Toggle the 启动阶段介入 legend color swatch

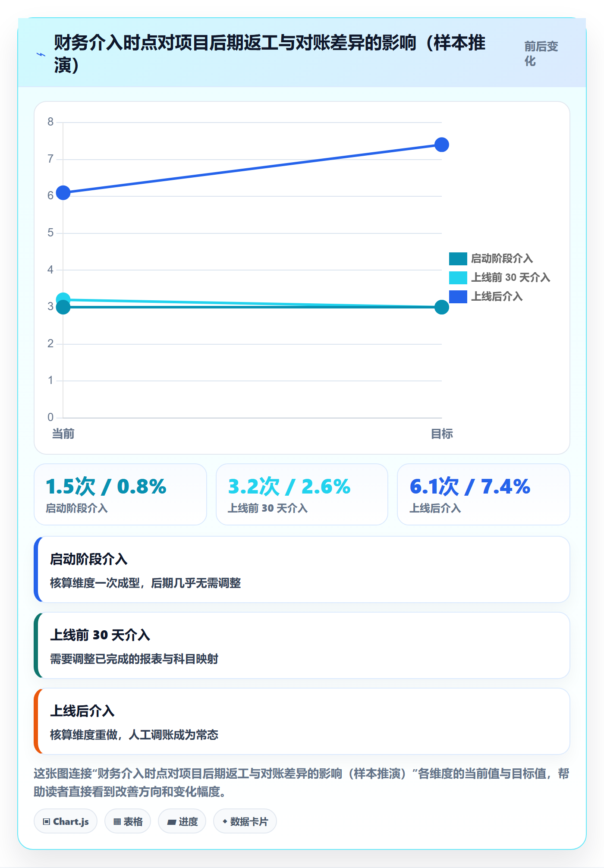(458, 259)
